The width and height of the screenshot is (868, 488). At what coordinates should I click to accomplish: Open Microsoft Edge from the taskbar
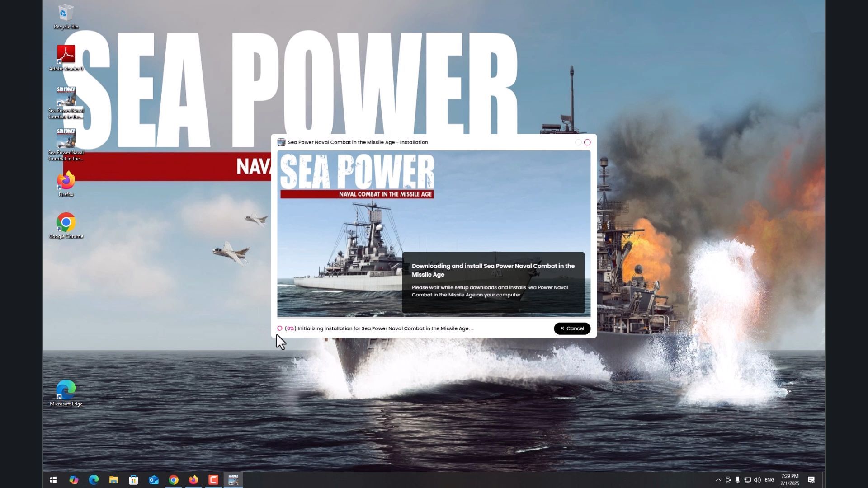click(94, 480)
